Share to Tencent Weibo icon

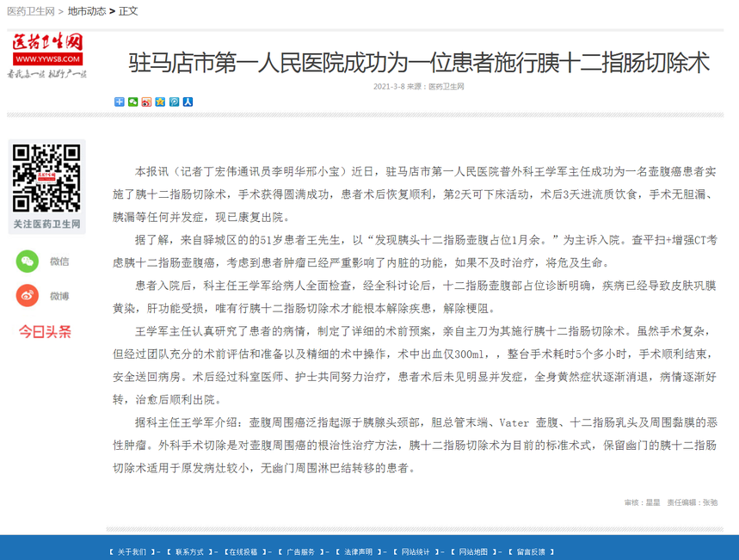[x=174, y=102]
